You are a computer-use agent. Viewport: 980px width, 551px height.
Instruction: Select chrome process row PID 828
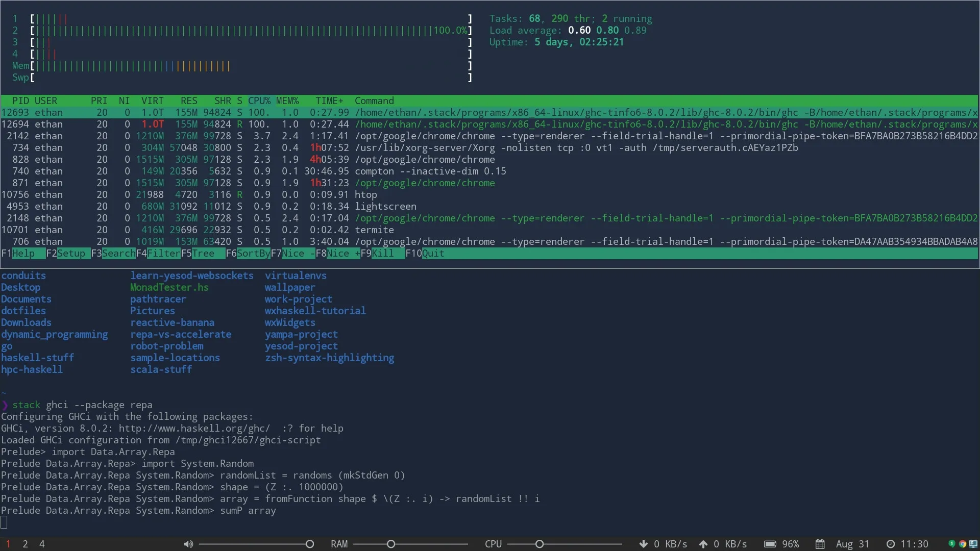click(x=489, y=159)
